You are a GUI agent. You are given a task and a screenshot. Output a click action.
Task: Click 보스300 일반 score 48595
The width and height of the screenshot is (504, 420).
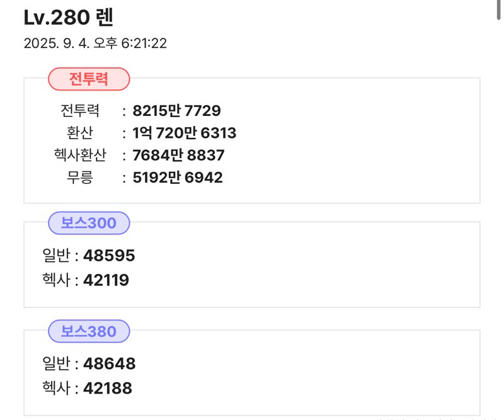click(x=109, y=256)
